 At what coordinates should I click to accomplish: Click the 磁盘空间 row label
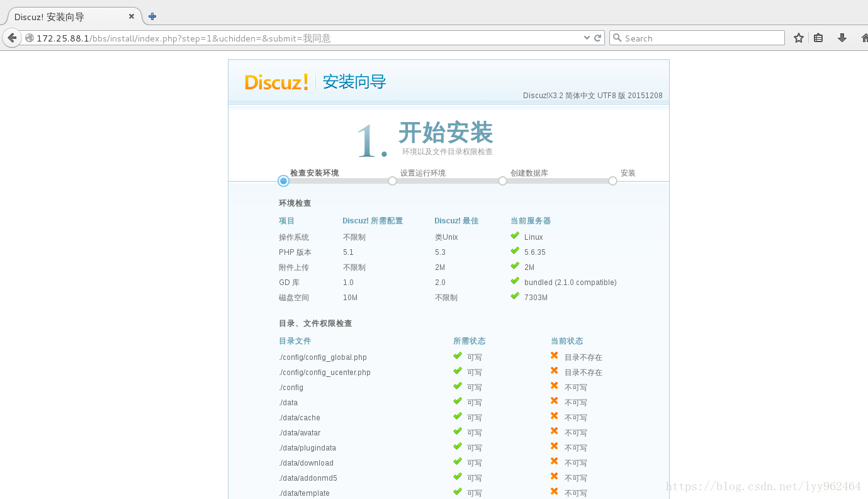click(x=294, y=298)
